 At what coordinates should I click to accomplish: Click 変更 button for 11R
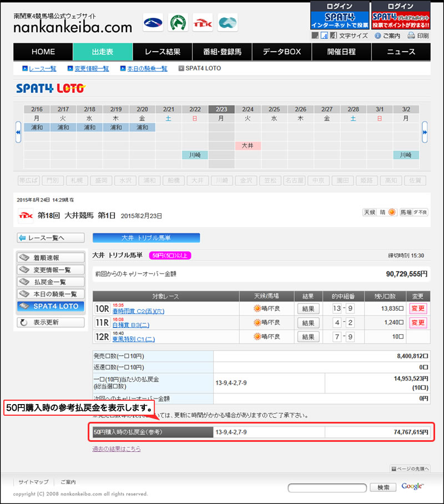tap(418, 322)
